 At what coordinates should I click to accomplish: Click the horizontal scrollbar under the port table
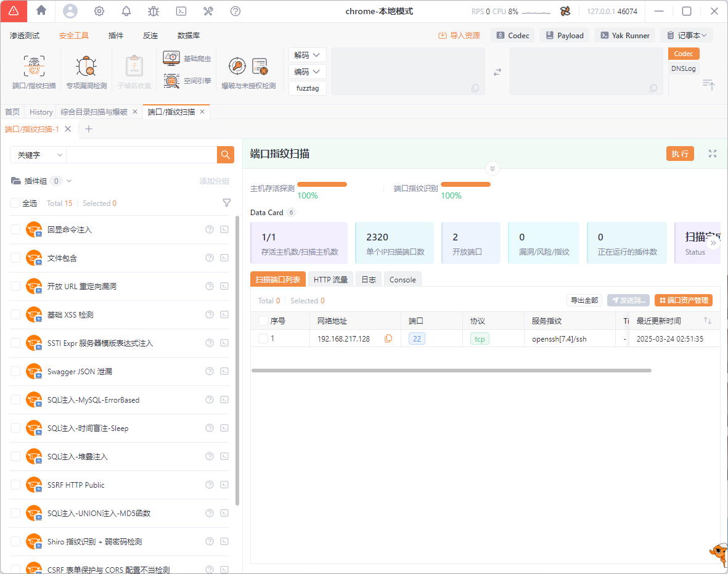pos(451,371)
